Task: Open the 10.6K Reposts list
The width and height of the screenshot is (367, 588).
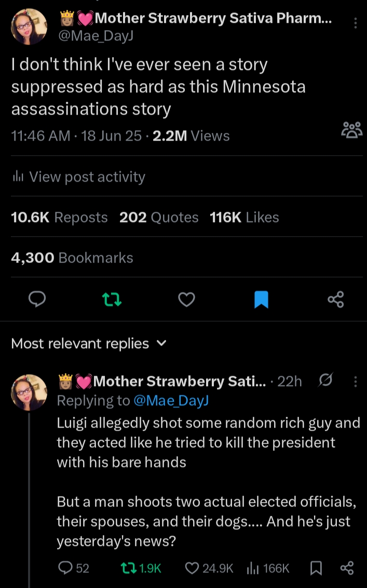Action: tap(59, 217)
